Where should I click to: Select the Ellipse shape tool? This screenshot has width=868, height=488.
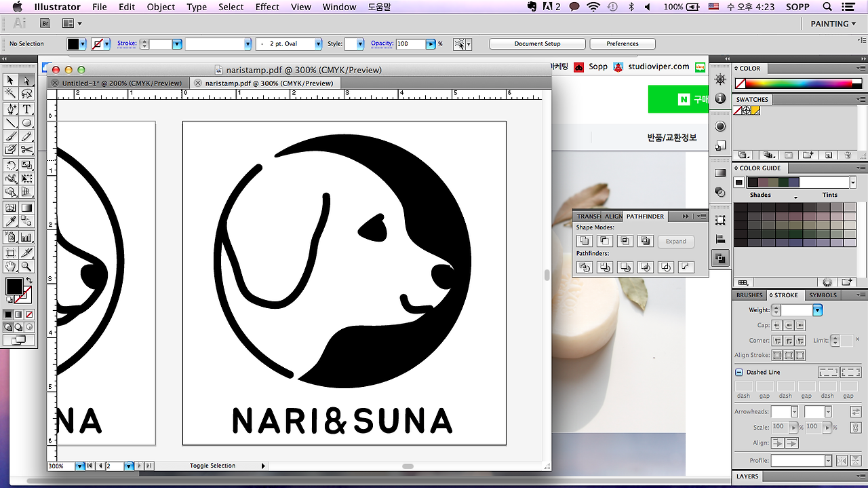[26, 124]
